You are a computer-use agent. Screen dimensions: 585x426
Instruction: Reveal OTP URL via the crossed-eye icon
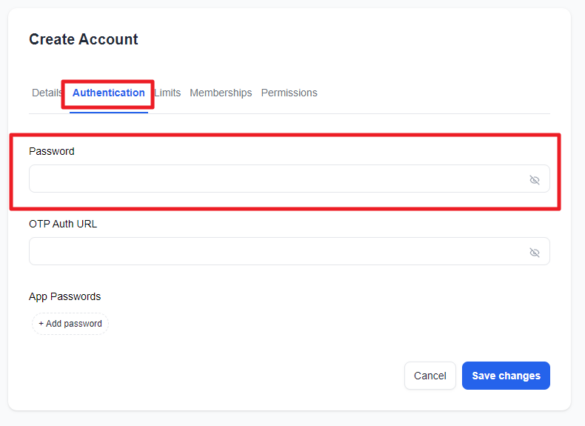click(534, 253)
